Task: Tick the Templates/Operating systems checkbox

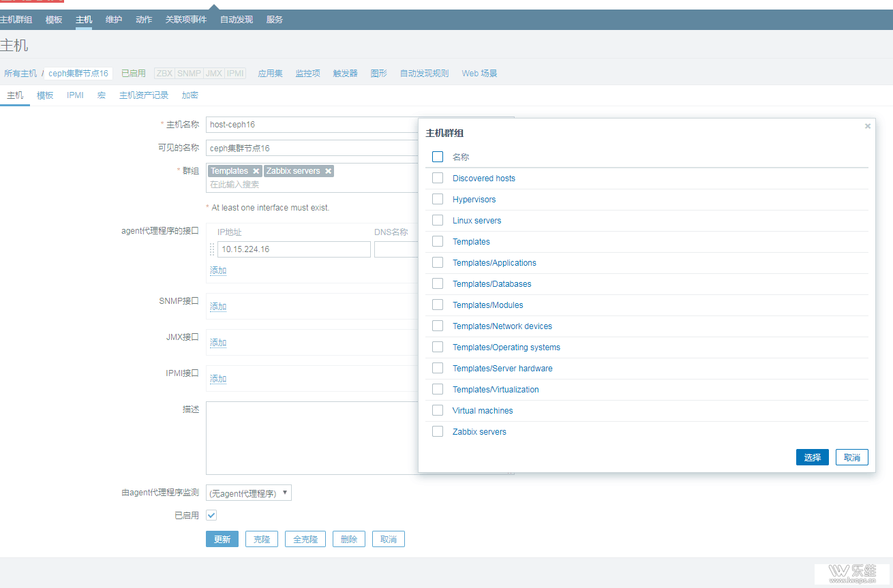Action: pyautogui.click(x=438, y=347)
